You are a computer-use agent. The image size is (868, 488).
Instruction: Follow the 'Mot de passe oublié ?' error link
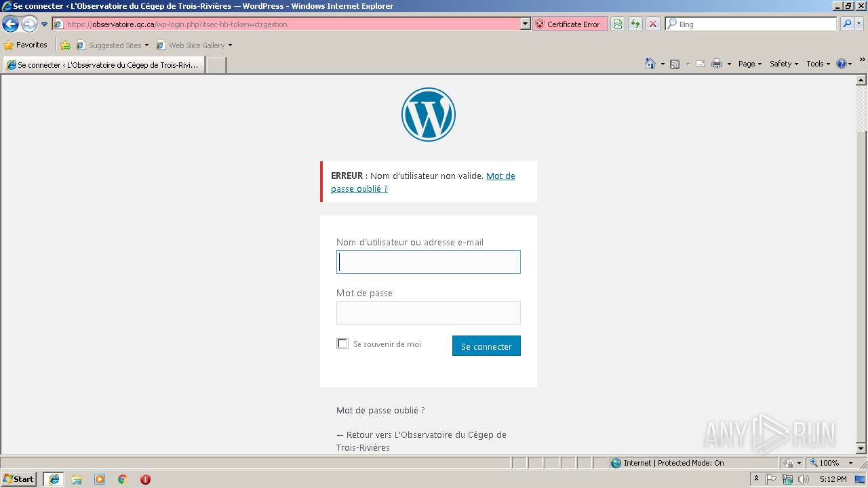click(x=423, y=182)
